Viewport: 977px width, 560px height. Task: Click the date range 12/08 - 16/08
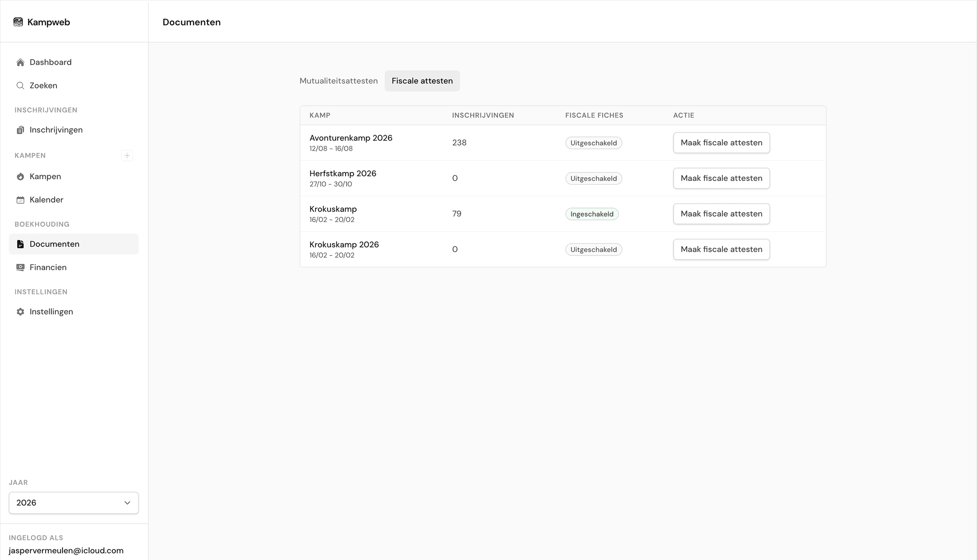[x=331, y=149]
